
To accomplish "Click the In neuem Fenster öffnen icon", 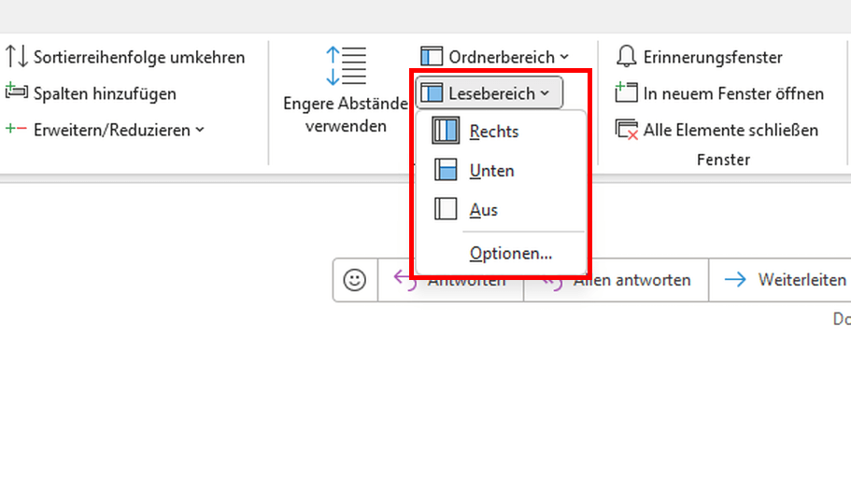I will 626,92.
